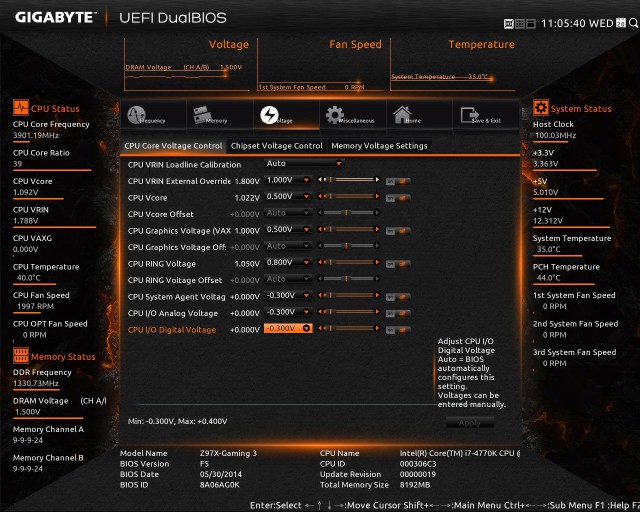640x512 pixels.
Task: Go to the Home house icon
Action: tap(402, 114)
